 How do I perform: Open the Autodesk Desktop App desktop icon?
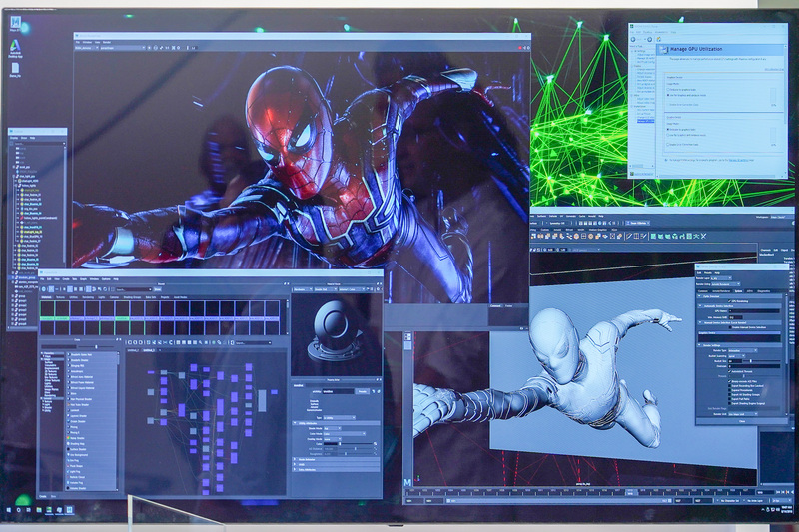coord(15,48)
